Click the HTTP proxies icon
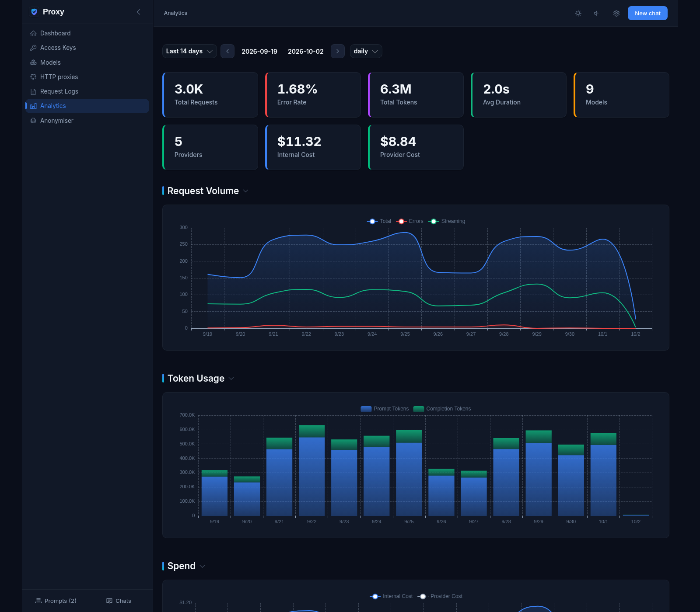Viewport: 700px width, 612px height. coord(33,77)
